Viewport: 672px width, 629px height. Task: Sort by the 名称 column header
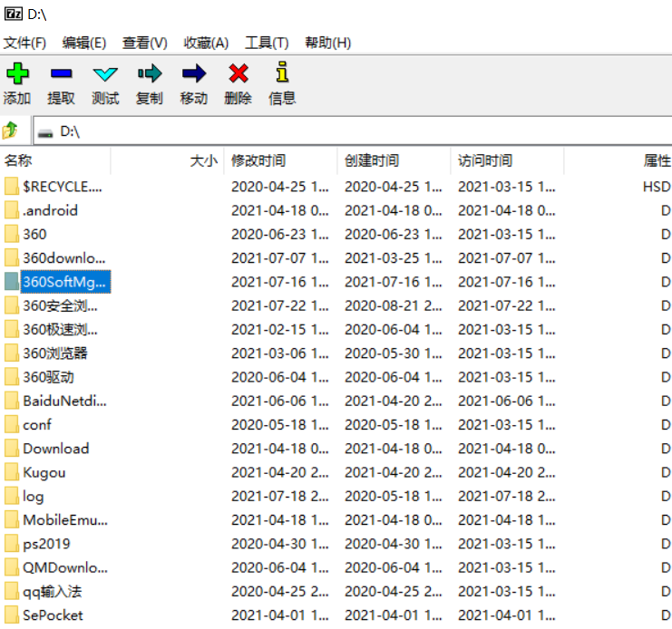click(x=55, y=160)
